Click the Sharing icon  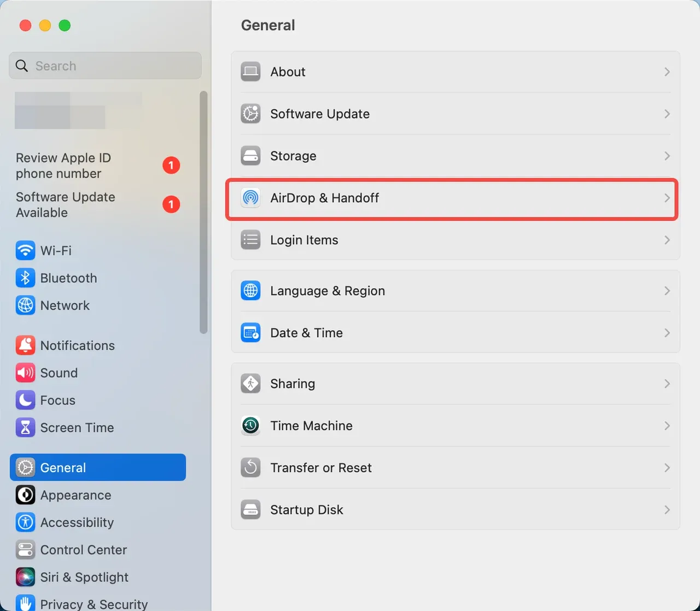click(250, 384)
